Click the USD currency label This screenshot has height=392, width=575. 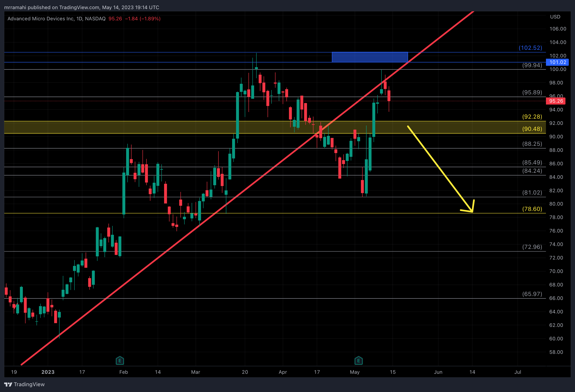[x=555, y=17]
